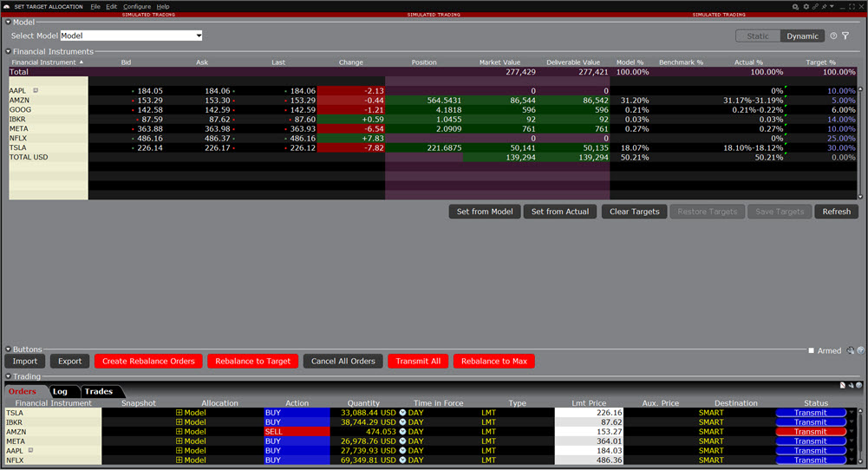Click the Rebalance to Target button

tap(253, 361)
